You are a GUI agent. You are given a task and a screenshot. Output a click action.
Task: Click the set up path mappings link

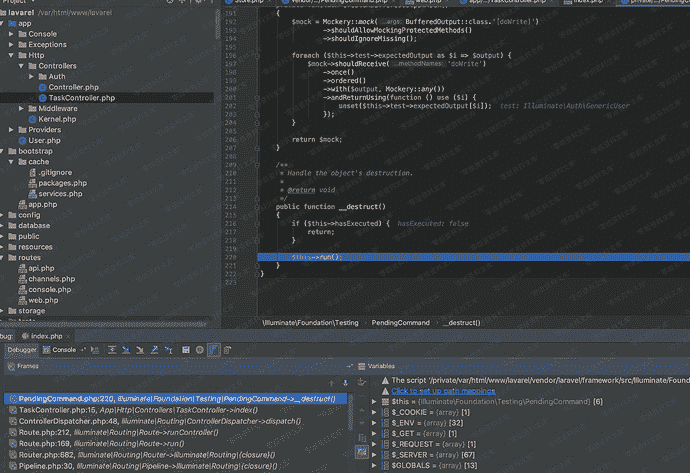441,391
